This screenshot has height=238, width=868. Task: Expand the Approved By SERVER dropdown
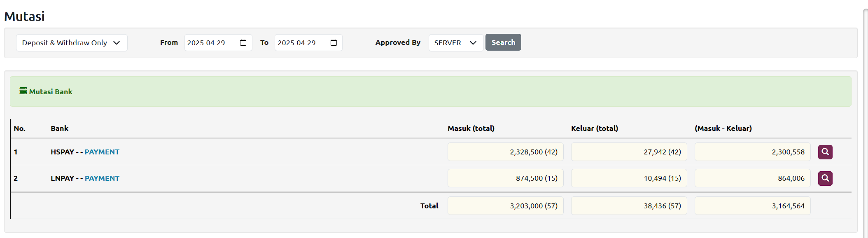455,43
